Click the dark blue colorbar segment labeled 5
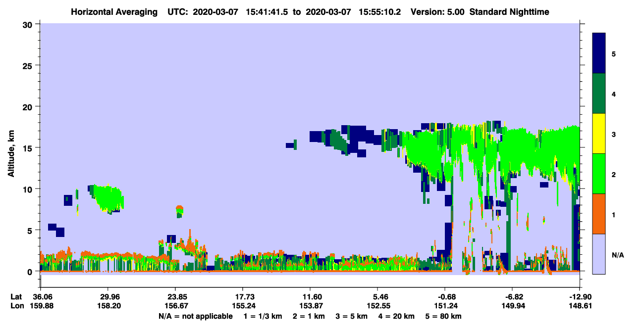Image resolution: width=644 pixels, height=330 pixels. pyautogui.click(x=599, y=53)
